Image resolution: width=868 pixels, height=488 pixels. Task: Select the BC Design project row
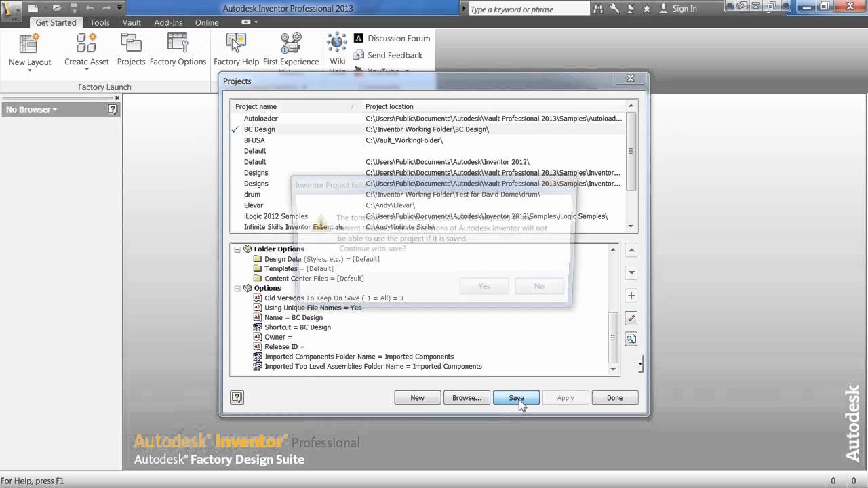pyautogui.click(x=428, y=129)
